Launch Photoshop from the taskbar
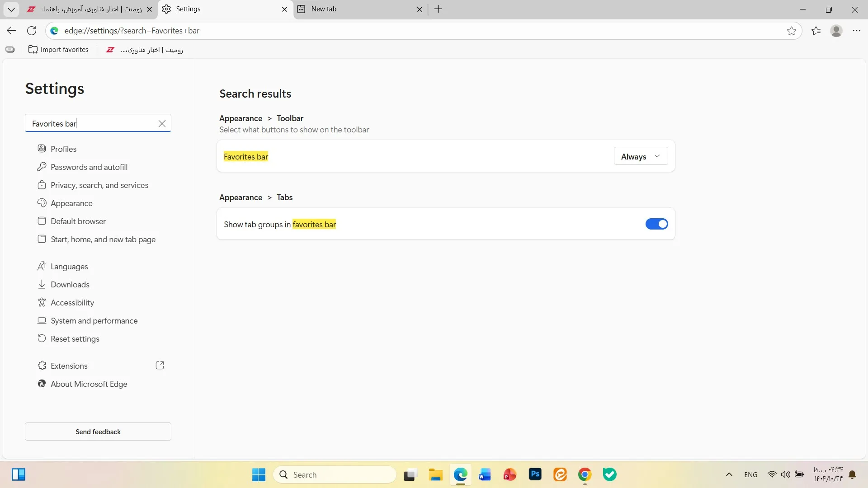The image size is (868, 488). point(535,474)
